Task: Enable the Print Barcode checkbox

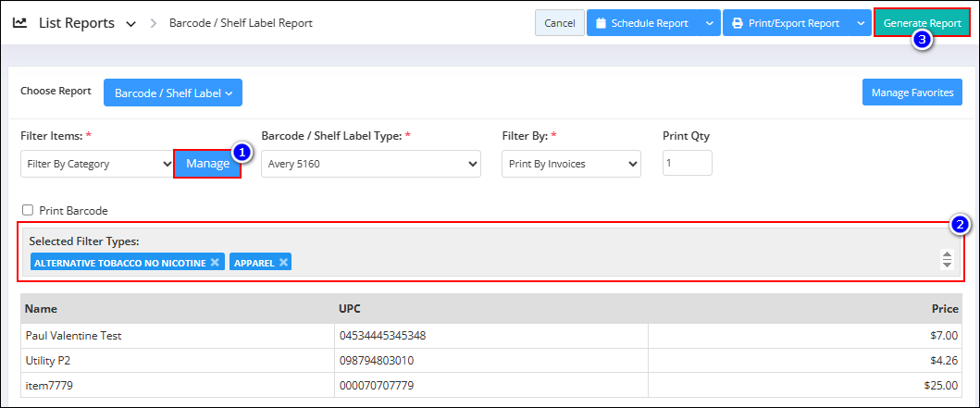Action: pos(28,211)
